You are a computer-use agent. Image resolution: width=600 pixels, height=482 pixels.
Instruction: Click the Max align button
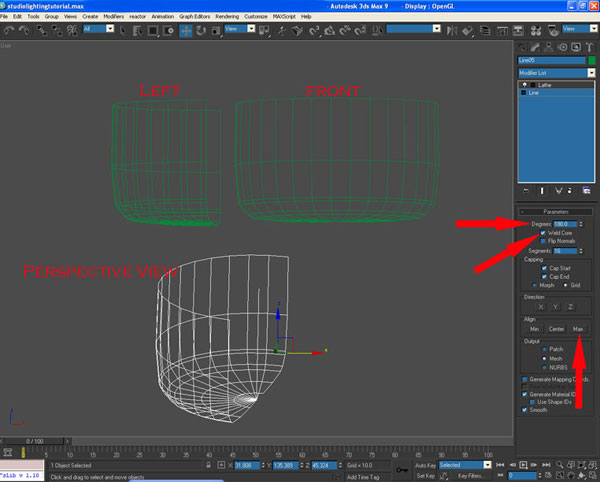578,329
